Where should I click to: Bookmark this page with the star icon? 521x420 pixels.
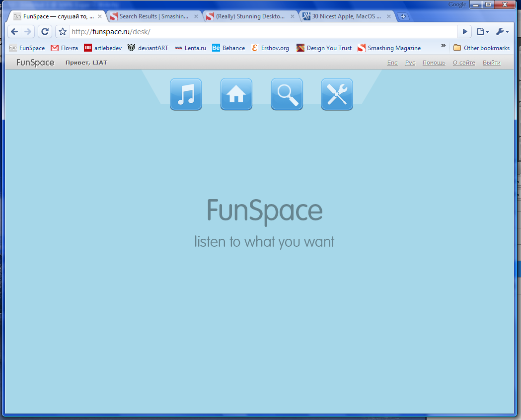pyautogui.click(x=63, y=32)
